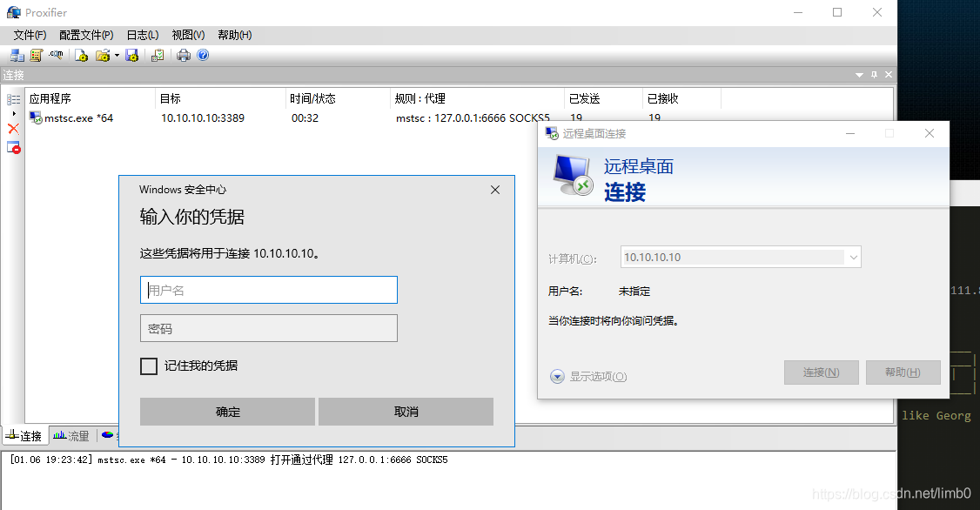The width and height of the screenshot is (980, 510).
Task: Expand the 计算机 combo box dropdown arrow
Action: pyautogui.click(x=853, y=258)
